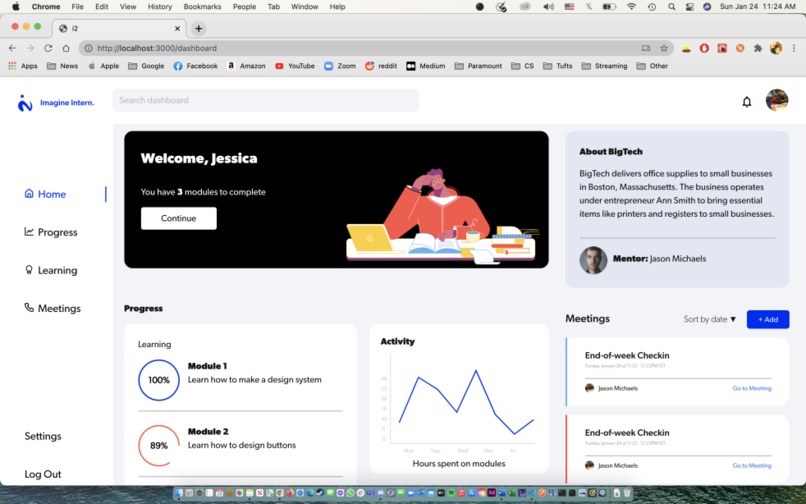Screen dimensions: 806x504
Task: Click the volume icon in menu bar
Action: (548, 7)
